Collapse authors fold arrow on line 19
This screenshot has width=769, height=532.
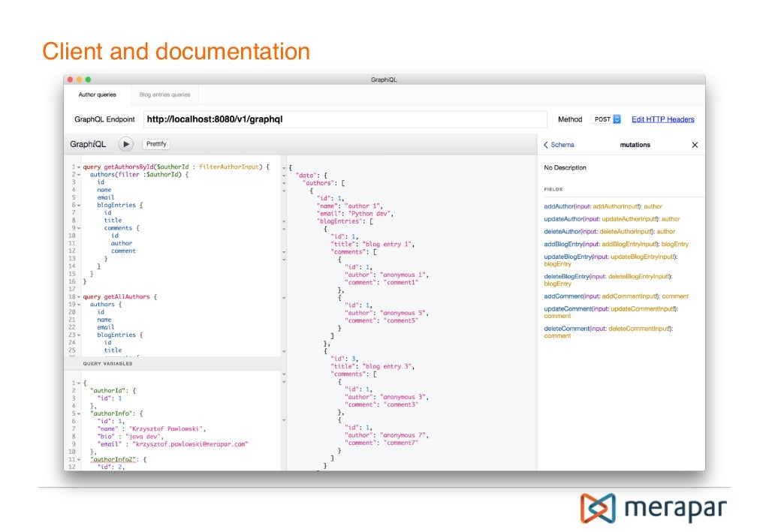pyautogui.click(x=78, y=305)
